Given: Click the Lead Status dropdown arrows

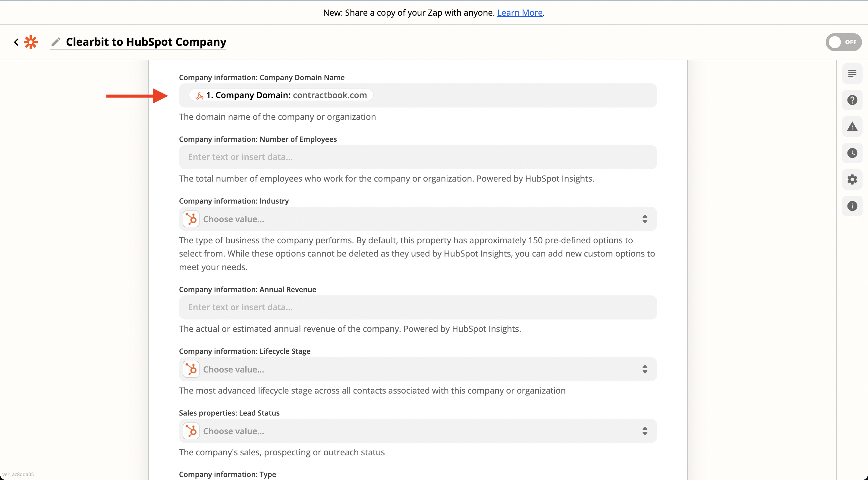Looking at the screenshot, I should tap(644, 431).
